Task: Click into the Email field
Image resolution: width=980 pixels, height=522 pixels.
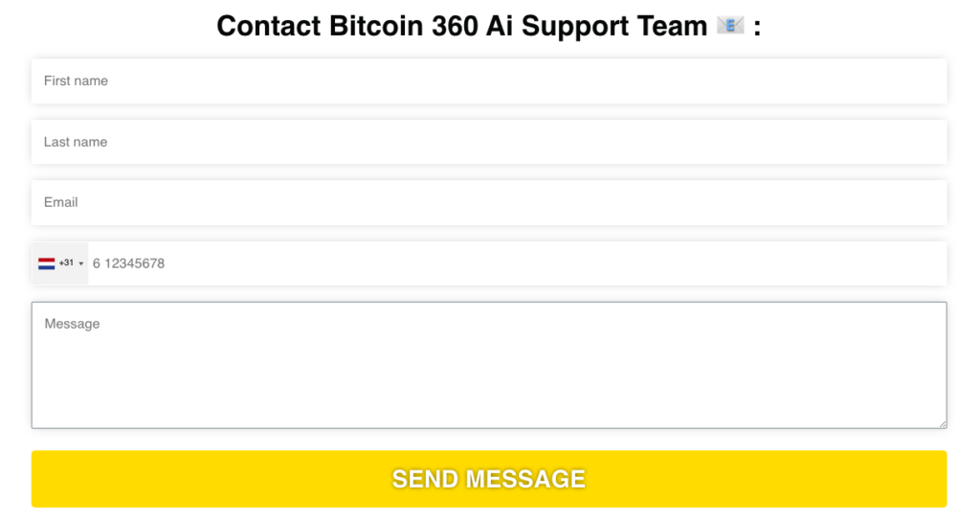Action: pyautogui.click(x=489, y=202)
